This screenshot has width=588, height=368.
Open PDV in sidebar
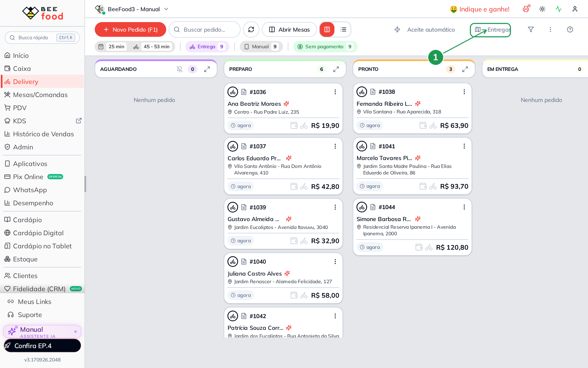pyautogui.click(x=42, y=108)
